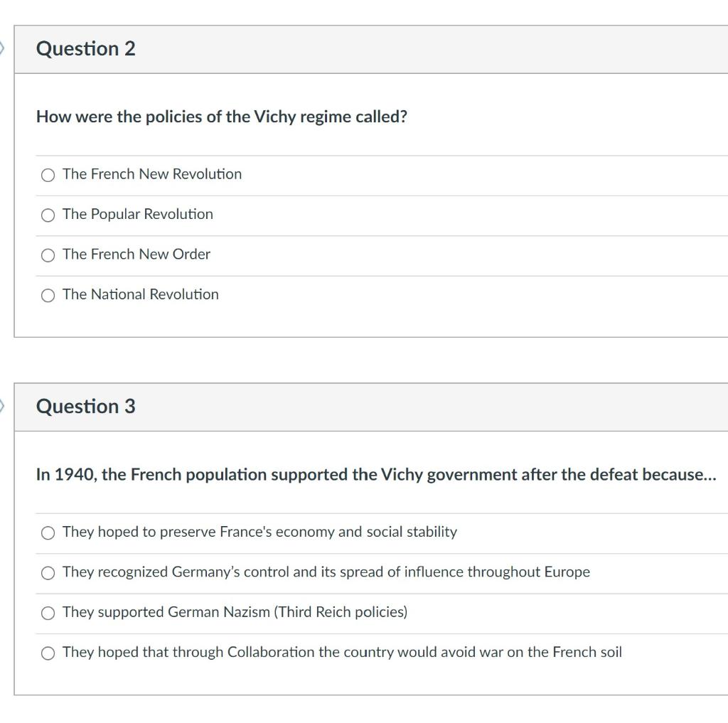Image resolution: width=728 pixels, height=723 pixels.
Task: Choose 'They hoped to preserve France's economy and social stability'
Action: [x=48, y=532]
